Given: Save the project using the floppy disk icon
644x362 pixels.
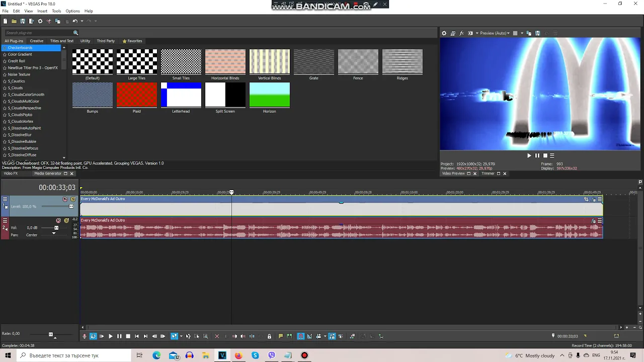Looking at the screenshot, I should (x=22, y=21).
